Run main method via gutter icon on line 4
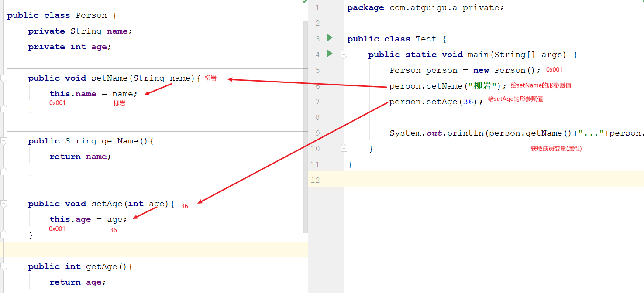644x293 pixels. pyautogui.click(x=330, y=54)
